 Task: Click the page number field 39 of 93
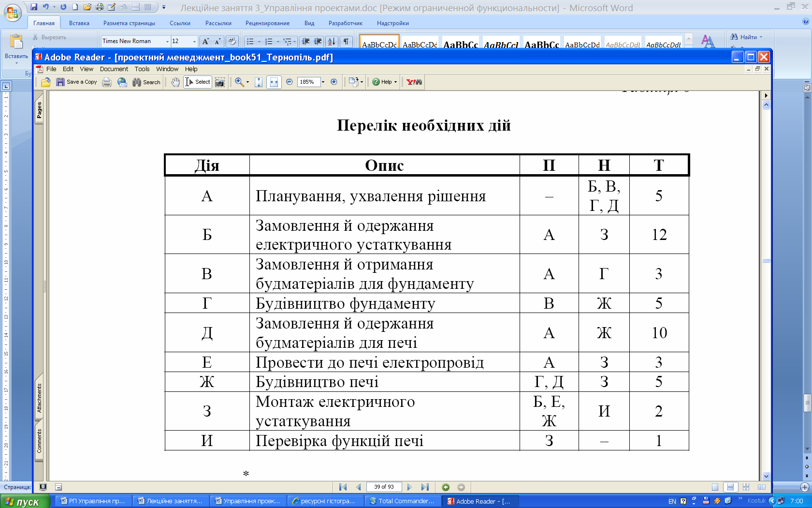pyautogui.click(x=384, y=487)
